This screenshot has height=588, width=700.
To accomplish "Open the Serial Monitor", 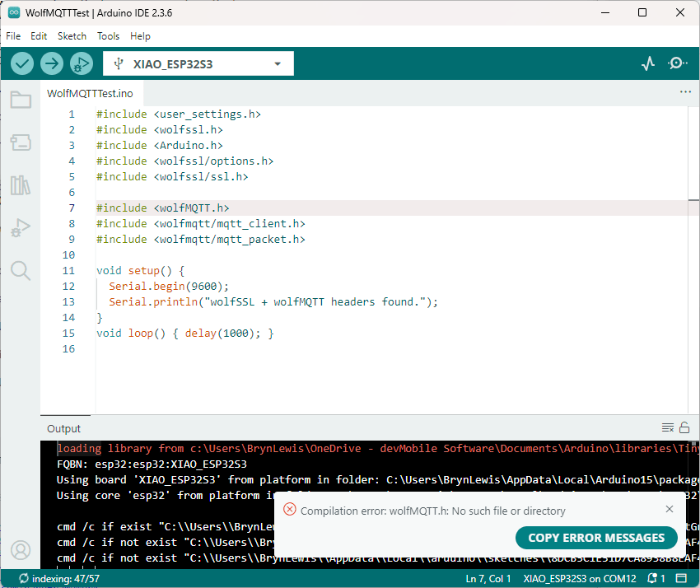I will coord(677,63).
